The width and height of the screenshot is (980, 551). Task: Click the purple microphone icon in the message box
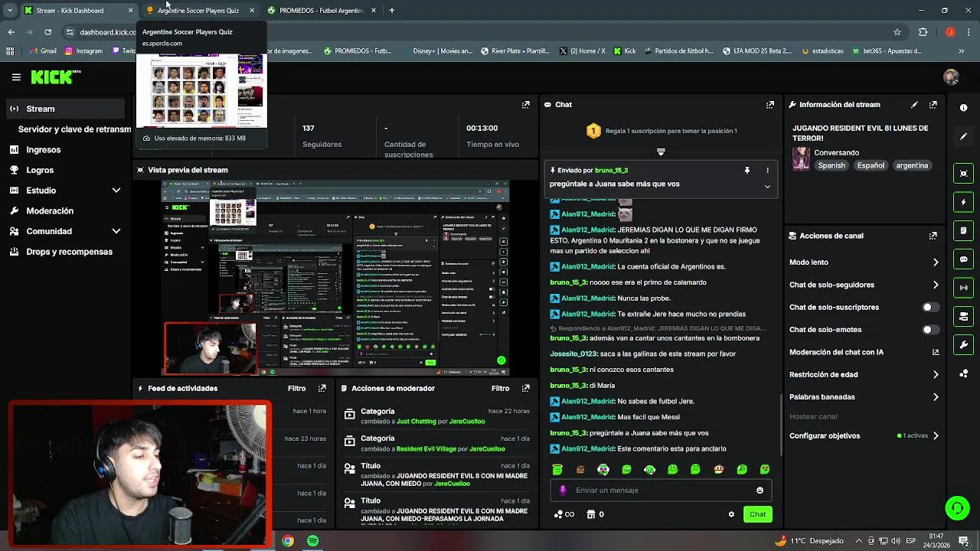tap(563, 491)
